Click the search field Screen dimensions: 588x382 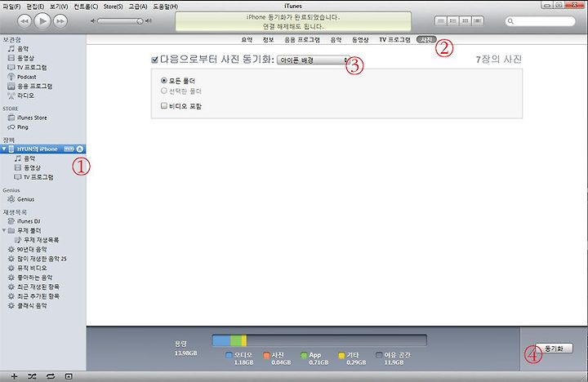pyautogui.click(x=540, y=21)
